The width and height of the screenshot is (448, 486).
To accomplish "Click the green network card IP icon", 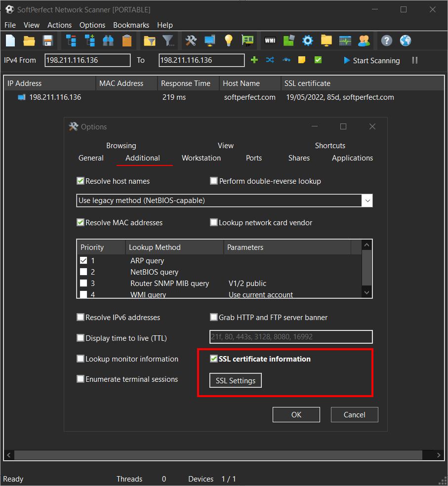I will coord(247,40).
